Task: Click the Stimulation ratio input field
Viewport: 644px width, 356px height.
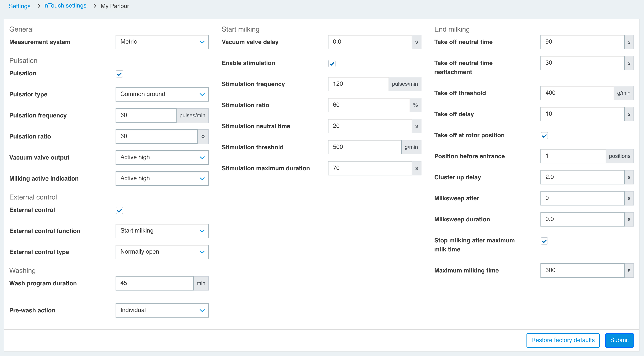Action: (369, 105)
